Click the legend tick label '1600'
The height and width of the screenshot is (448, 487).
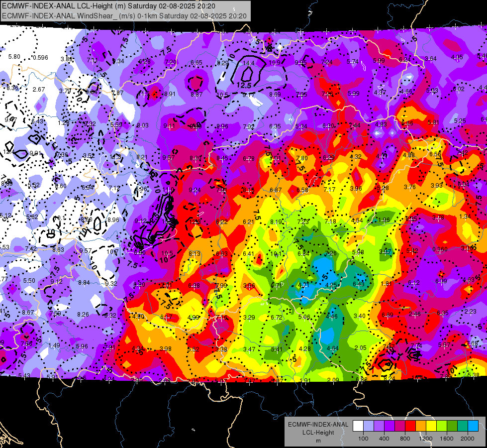coord(446,439)
